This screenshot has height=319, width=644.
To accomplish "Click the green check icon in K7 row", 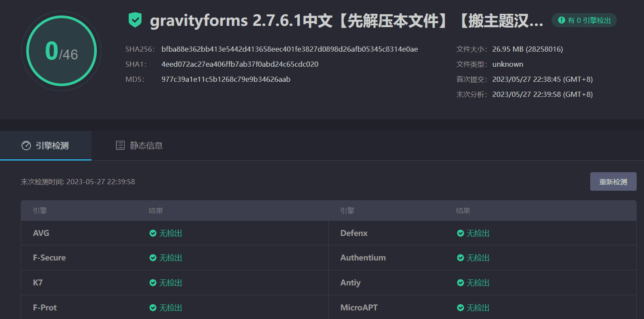I will pos(153,283).
